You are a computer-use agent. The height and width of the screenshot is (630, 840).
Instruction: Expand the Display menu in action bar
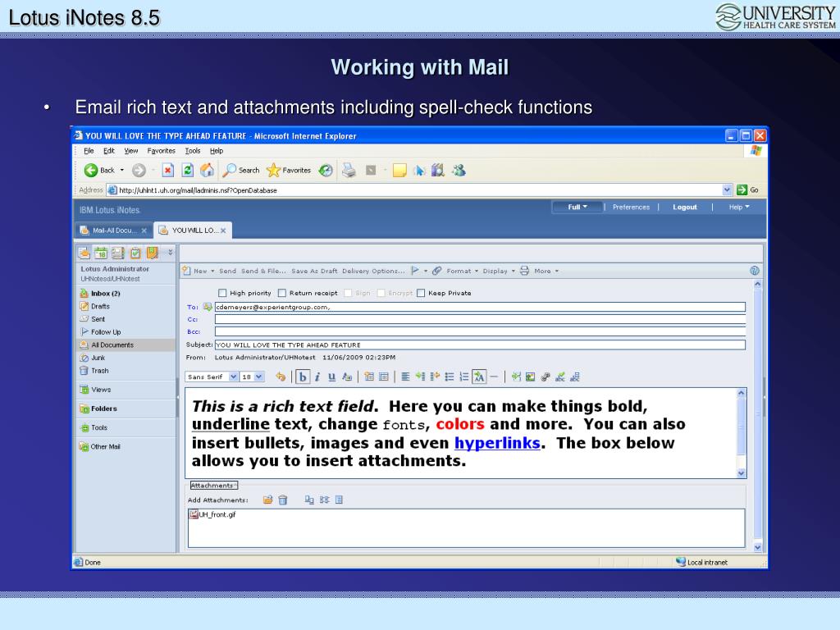[x=499, y=271]
